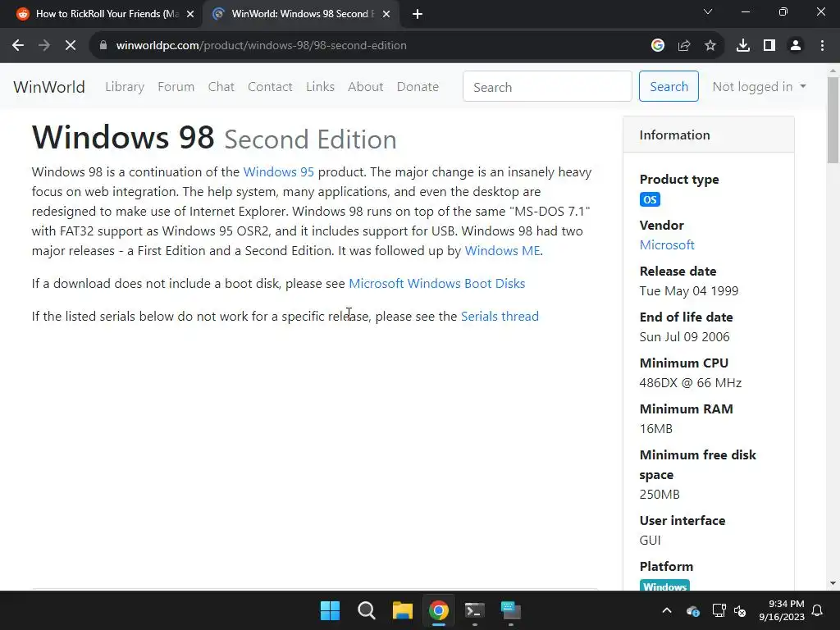This screenshot has width=840, height=630.
Task: Go back with the browser back arrow
Action: (18, 46)
